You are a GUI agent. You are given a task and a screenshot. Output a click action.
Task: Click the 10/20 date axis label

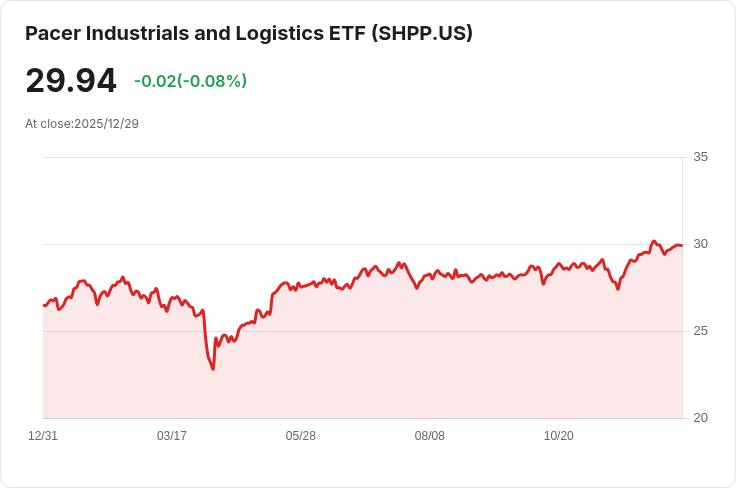coord(559,436)
